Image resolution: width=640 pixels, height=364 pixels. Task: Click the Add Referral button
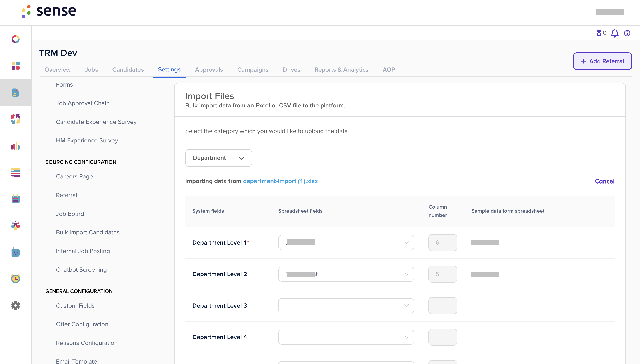[602, 61]
